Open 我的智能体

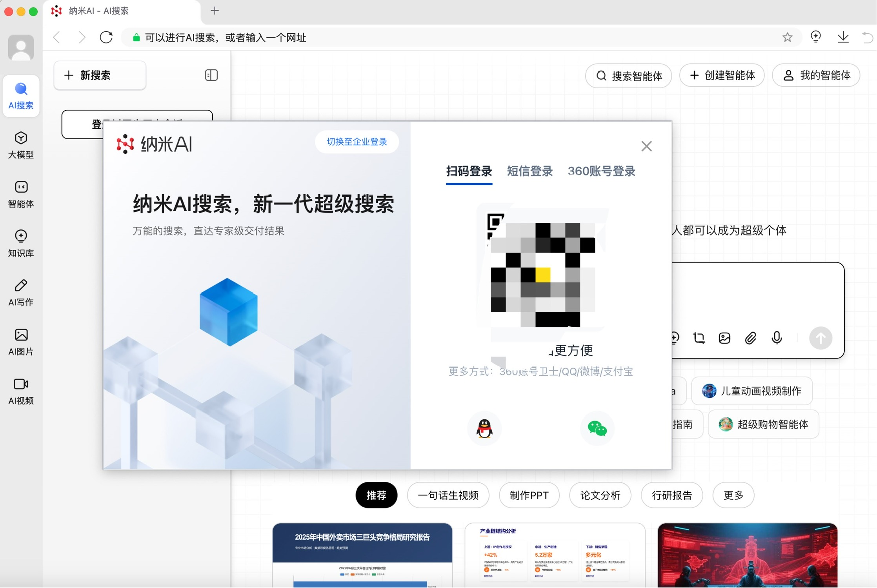[x=816, y=75]
